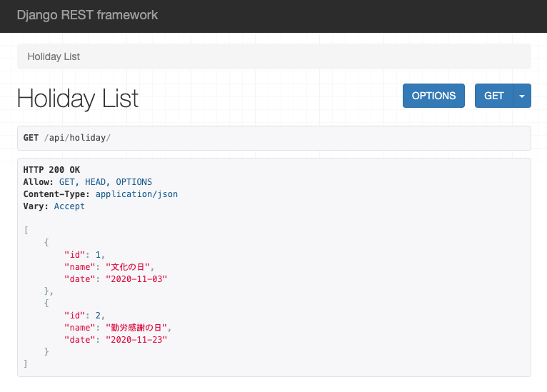The height and width of the screenshot is (392, 547).
Task: Click the HTTP 200 OK status line
Action: (51, 170)
